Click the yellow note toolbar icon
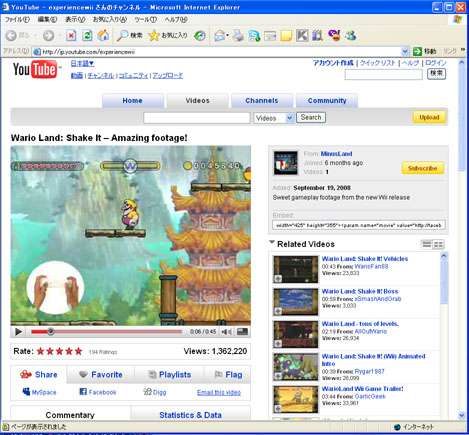 point(286,35)
